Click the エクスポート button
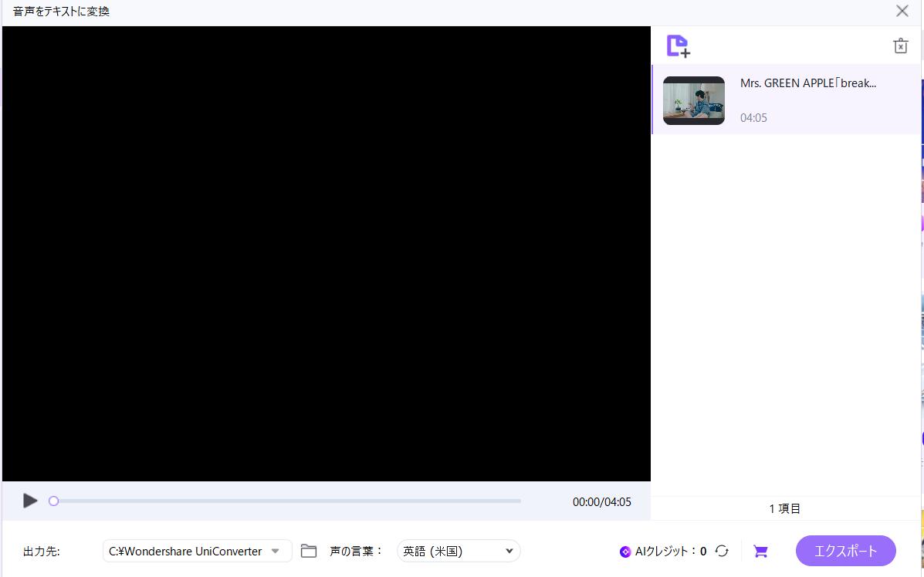 click(845, 551)
